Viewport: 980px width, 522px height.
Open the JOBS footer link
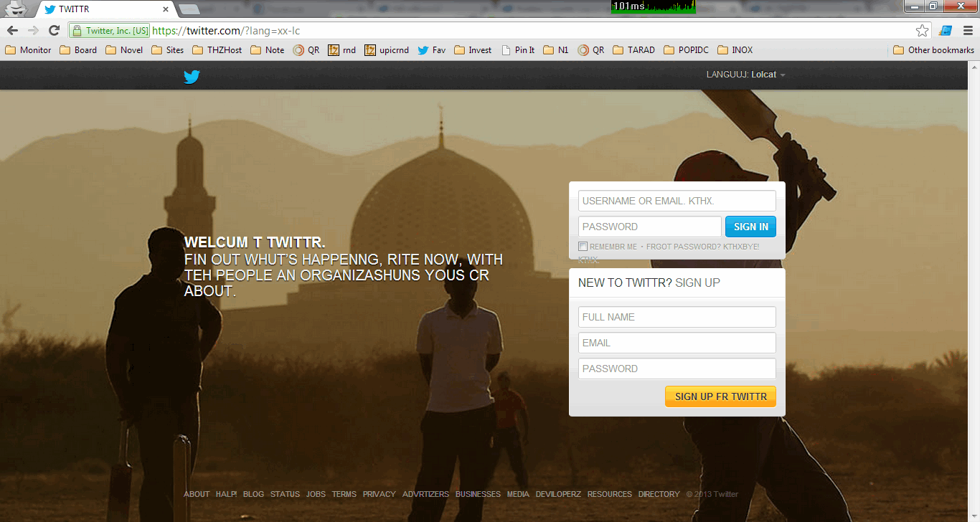[x=316, y=494]
